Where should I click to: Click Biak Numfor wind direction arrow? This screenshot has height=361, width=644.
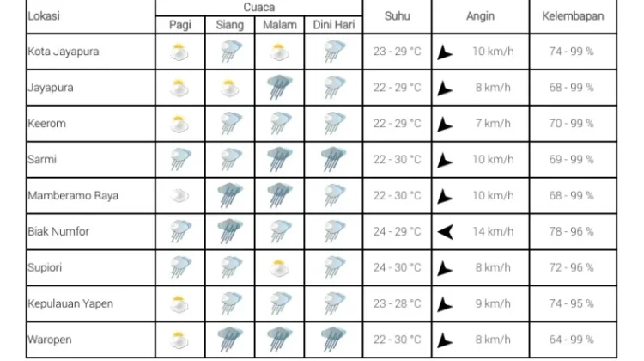point(446,232)
